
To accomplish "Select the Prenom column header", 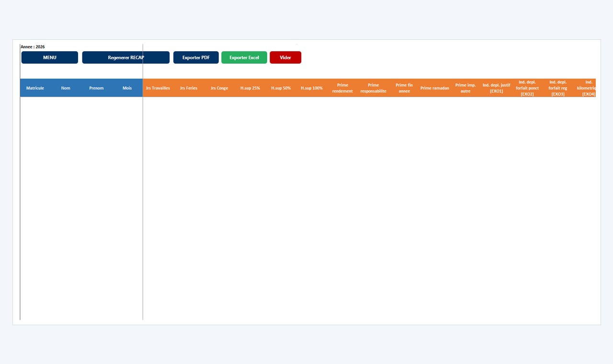I will 96,88.
